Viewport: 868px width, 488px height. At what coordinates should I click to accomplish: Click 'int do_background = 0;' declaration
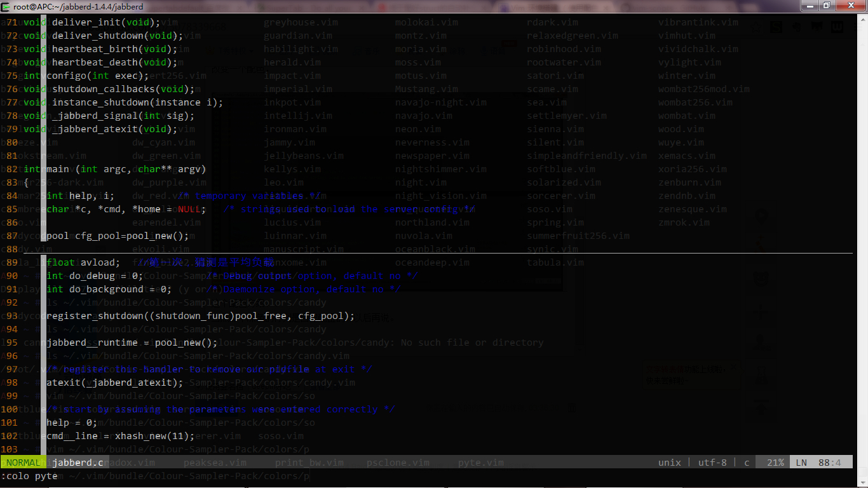click(x=109, y=289)
